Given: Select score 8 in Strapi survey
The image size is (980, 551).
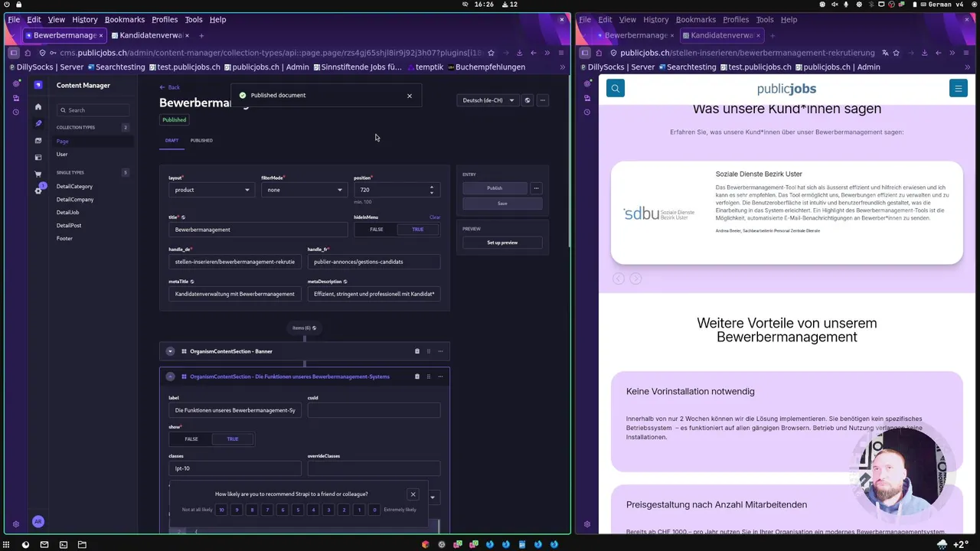Looking at the screenshot, I should 252,510.
